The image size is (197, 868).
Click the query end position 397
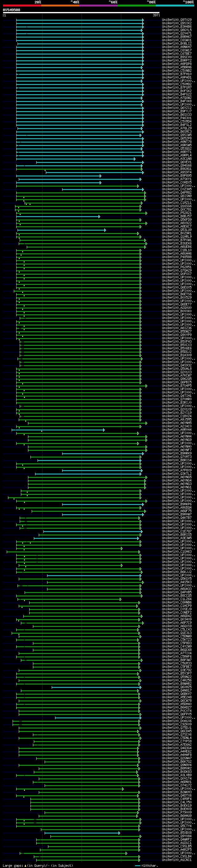(x=155, y=15)
